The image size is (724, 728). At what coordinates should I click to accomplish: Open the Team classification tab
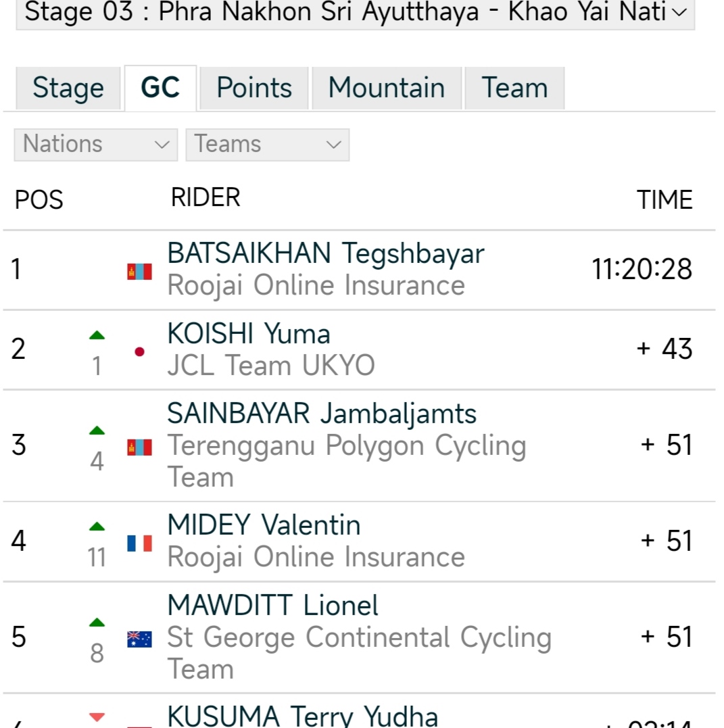coord(514,89)
